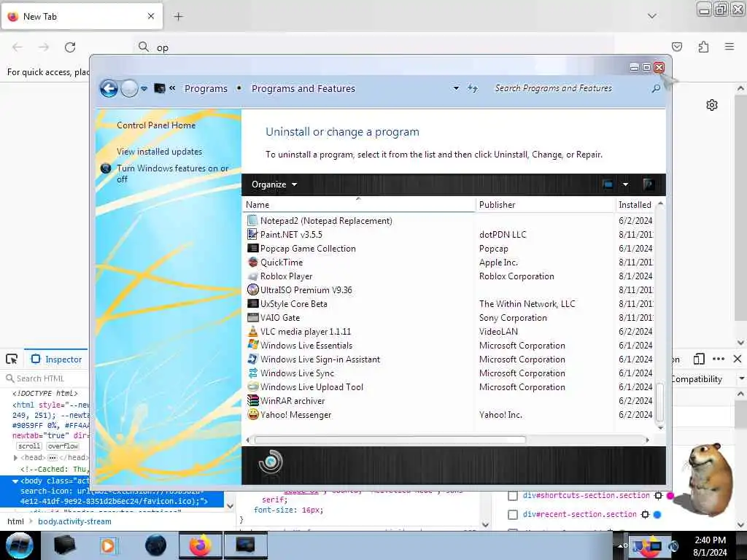Image resolution: width=747 pixels, height=560 pixels.
Task: Click the Back arrow in Programs and Features
Action: click(x=109, y=88)
